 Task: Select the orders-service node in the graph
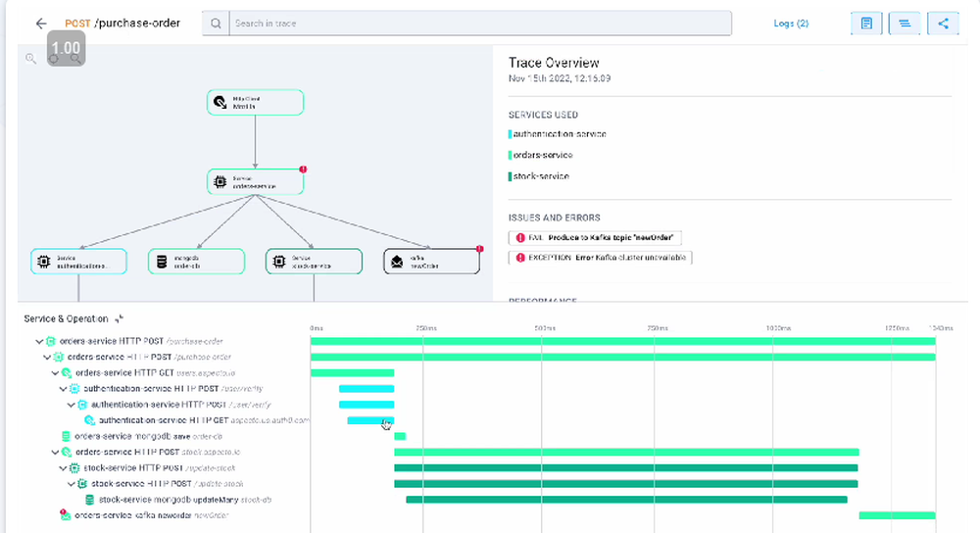click(x=255, y=182)
